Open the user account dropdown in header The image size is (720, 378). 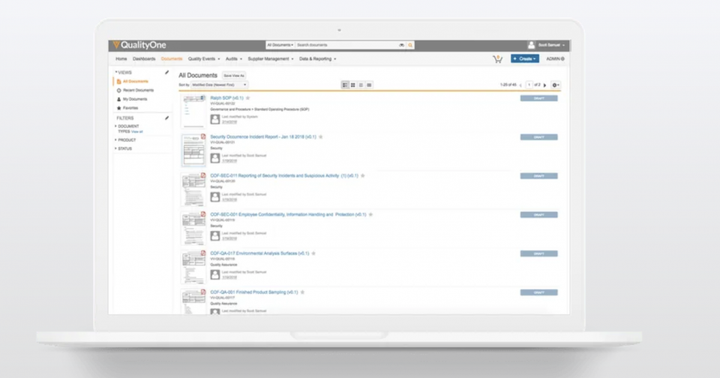551,45
